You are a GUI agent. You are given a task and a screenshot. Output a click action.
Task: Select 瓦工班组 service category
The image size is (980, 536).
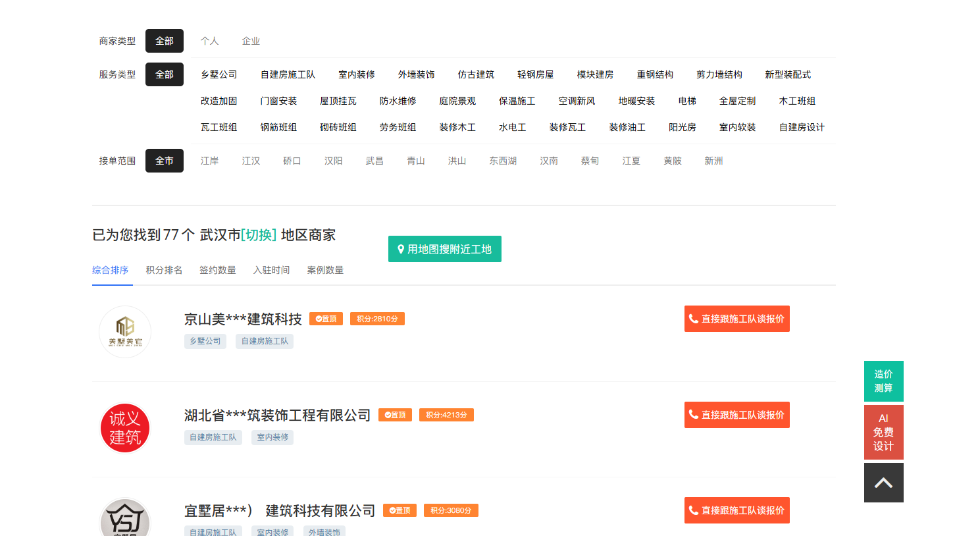click(219, 127)
